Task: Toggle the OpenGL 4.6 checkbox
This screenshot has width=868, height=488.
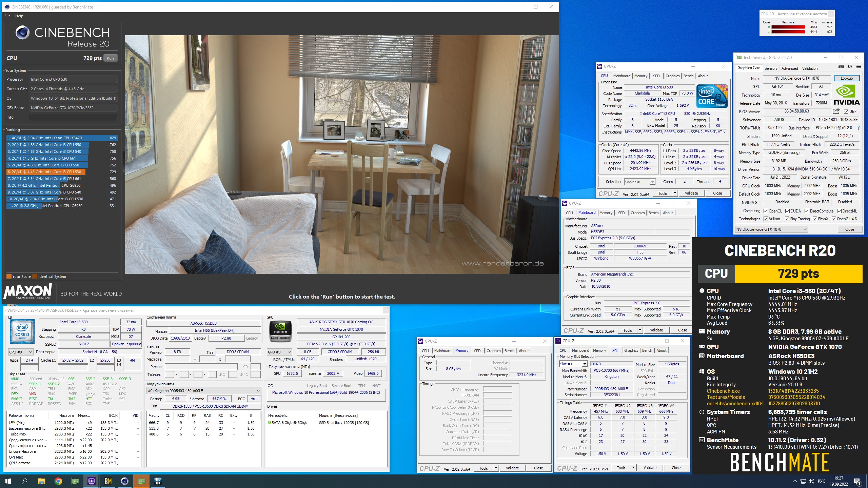Action: [x=834, y=219]
